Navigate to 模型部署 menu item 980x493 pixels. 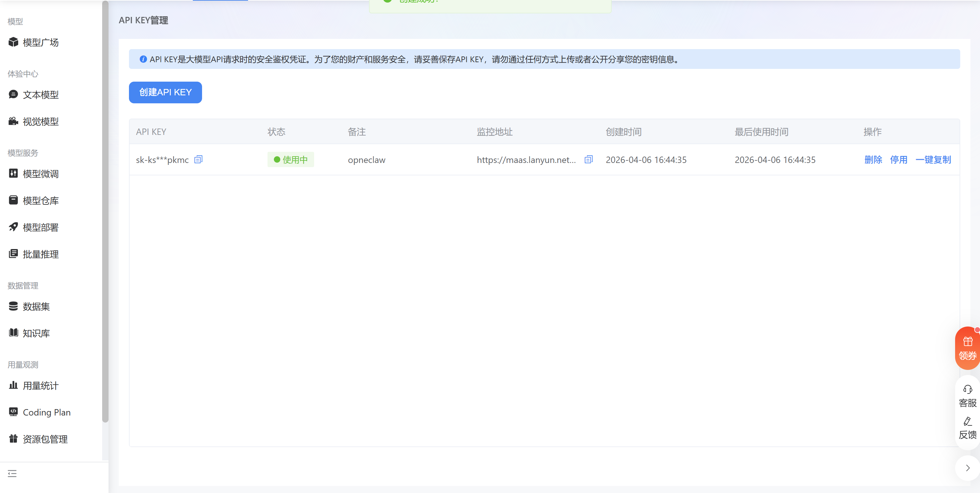coord(40,227)
